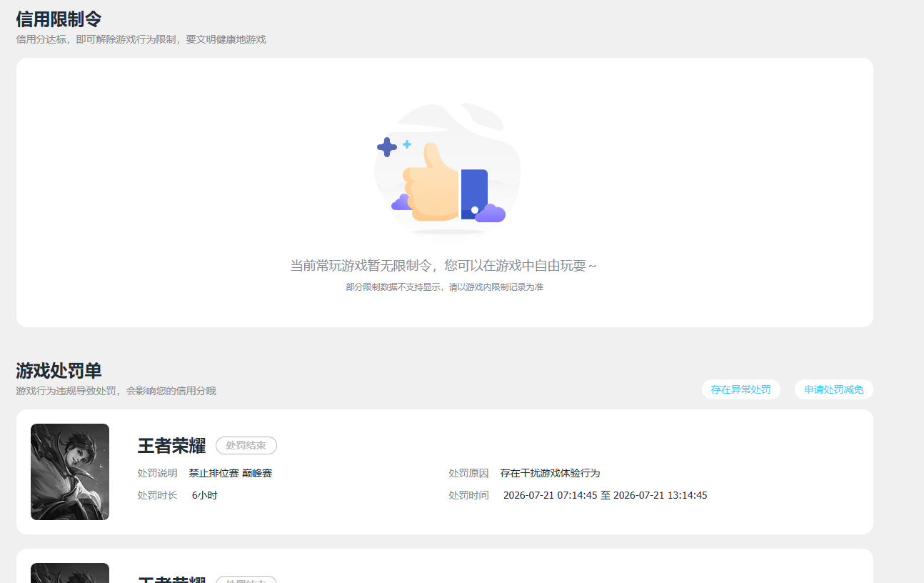Click the penalty time 2026-07-21 07:14:45 range
Image resolution: width=924 pixels, height=583 pixels.
(605, 495)
